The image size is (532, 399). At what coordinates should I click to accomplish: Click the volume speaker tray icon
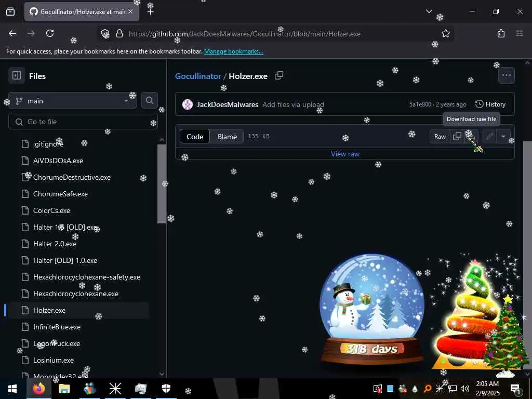pyautogui.click(x=465, y=389)
